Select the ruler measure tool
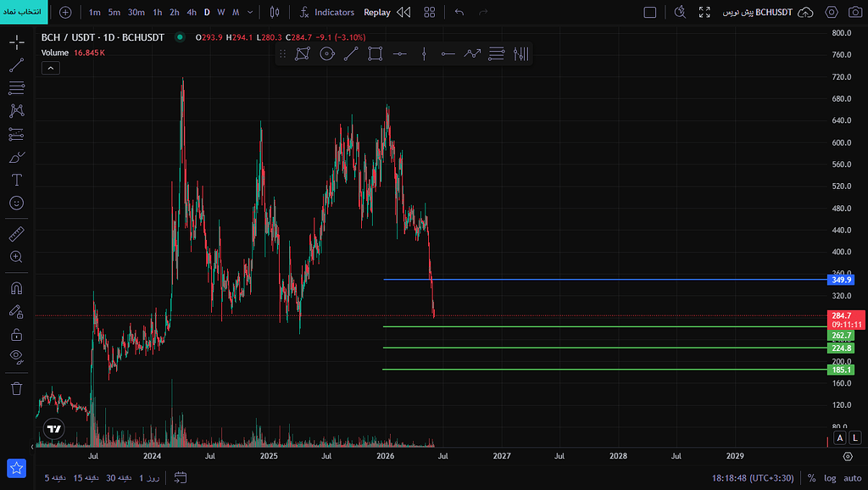The image size is (868, 490). 17,234
